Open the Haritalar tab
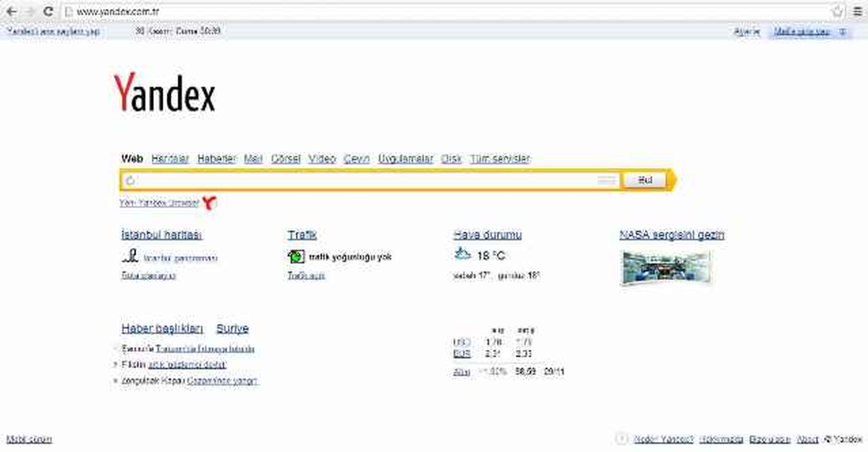The image size is (868, 452). 170,158
